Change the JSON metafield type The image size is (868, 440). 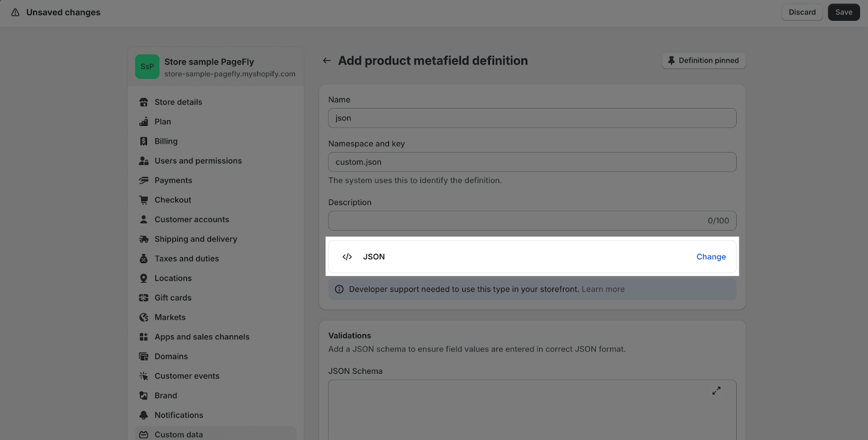pos(711,257)
